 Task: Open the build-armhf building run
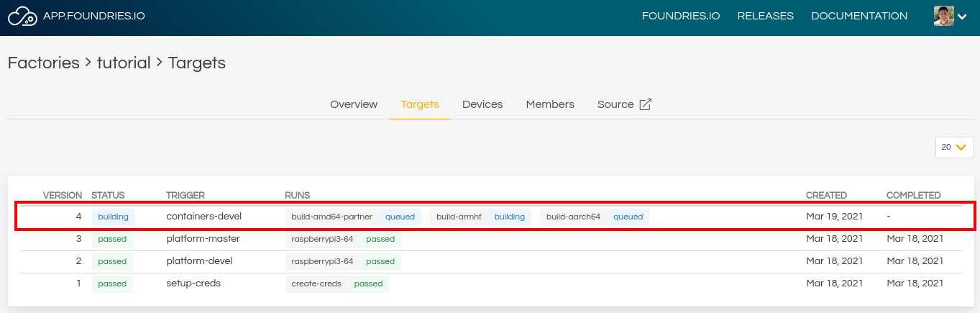pyautogui.click(x=481, y=217)
